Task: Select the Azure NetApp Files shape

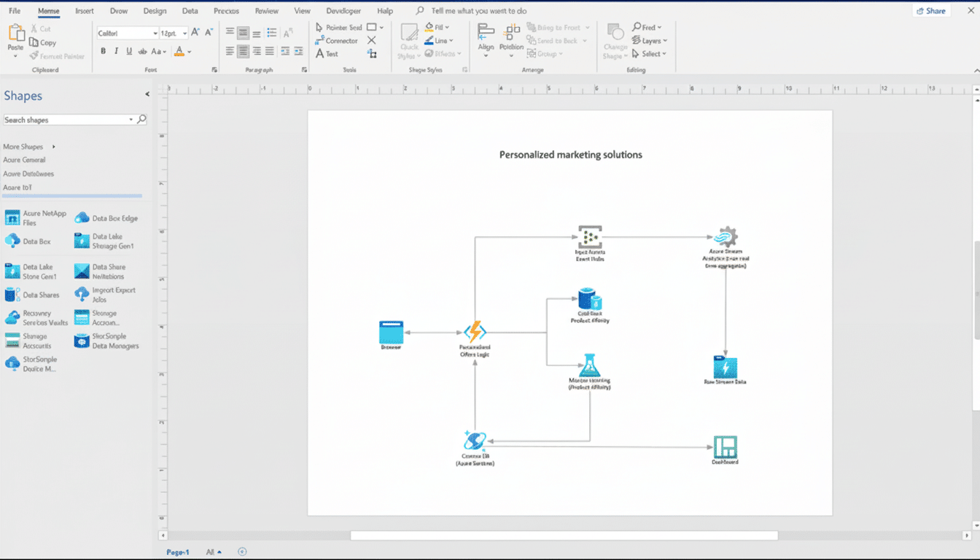Action: [35, 217]
